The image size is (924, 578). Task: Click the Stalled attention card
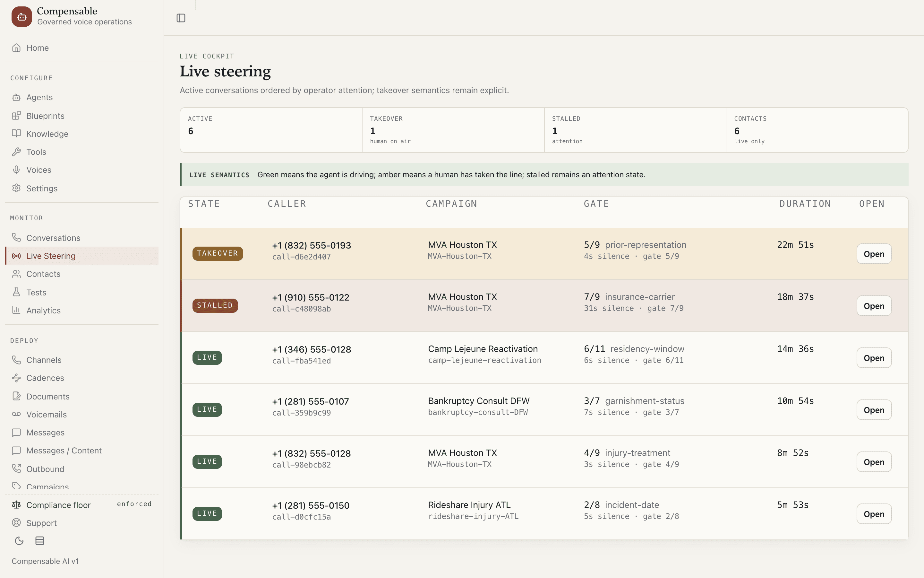tap(635, 130)
